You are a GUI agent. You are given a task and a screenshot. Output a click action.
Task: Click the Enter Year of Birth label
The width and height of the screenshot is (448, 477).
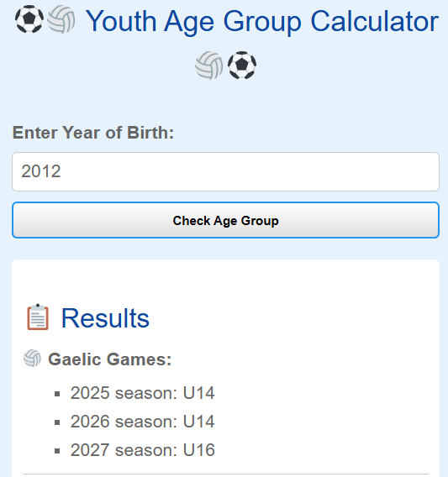pyautogui.click(x=93, y=133)
